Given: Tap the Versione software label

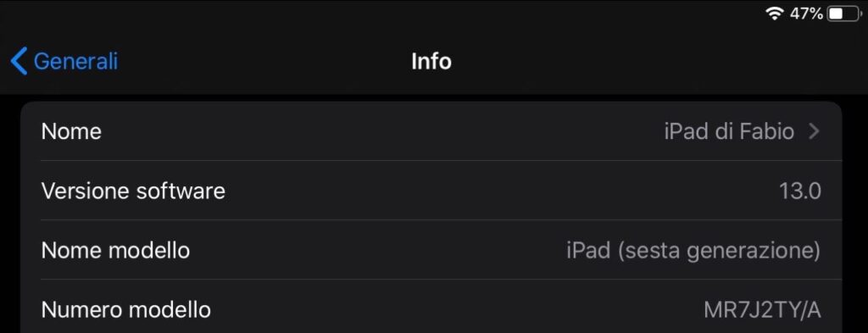Looking at the screenshot, I should (133, 191).
